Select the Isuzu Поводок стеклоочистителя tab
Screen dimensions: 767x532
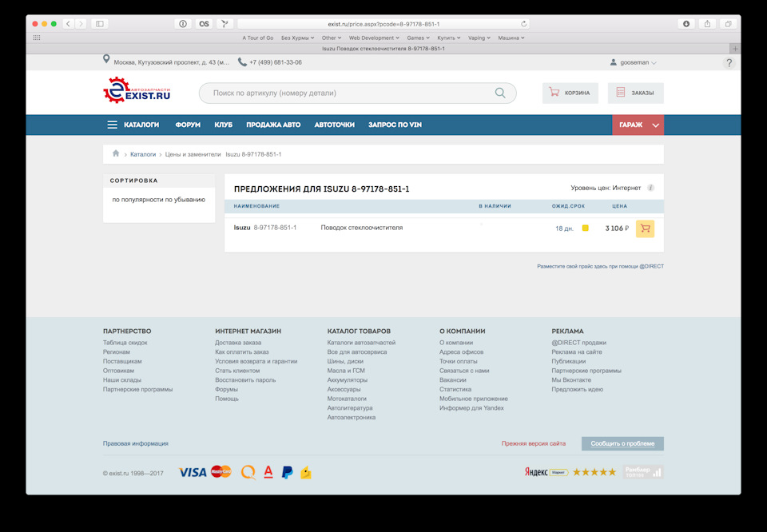(x=383, y=49)
